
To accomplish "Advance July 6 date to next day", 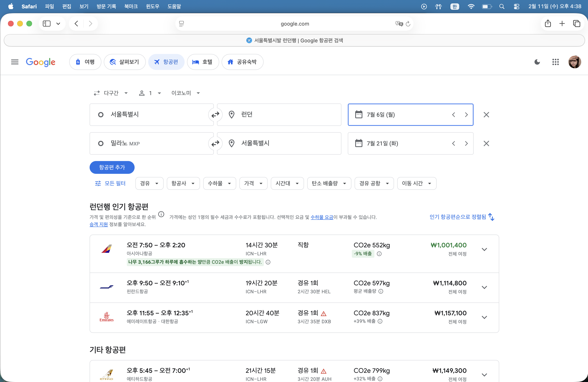I will (x=466, y=115).
